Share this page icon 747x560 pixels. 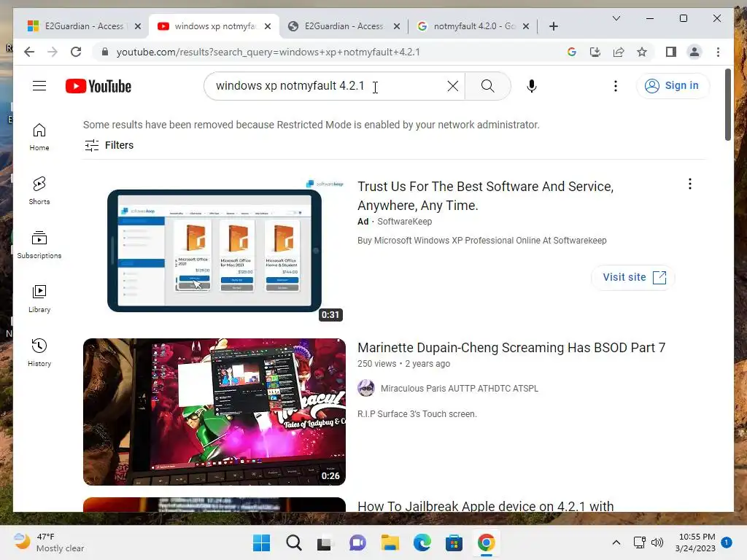coord(619,52)
